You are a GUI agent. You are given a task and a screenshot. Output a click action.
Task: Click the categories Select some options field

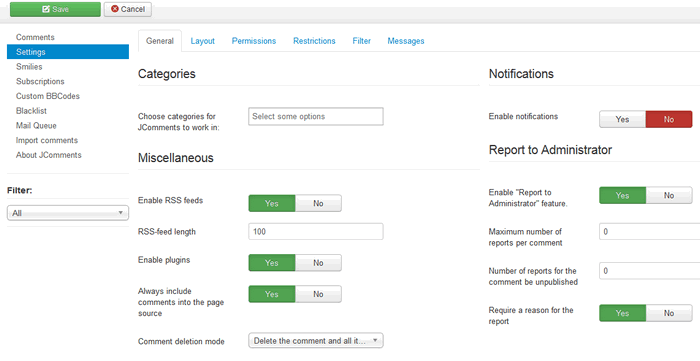[316, 116]
